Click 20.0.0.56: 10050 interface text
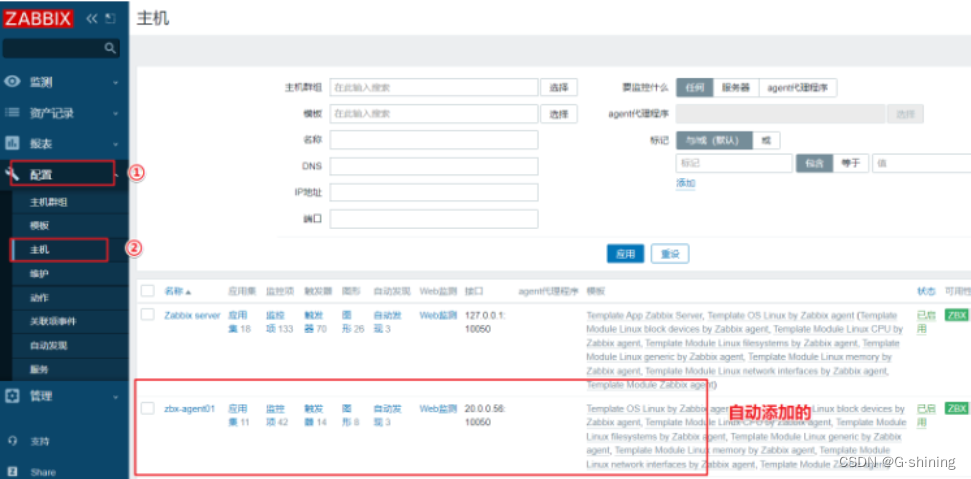This screenshot has height=479, width=971. click(486, 415)
